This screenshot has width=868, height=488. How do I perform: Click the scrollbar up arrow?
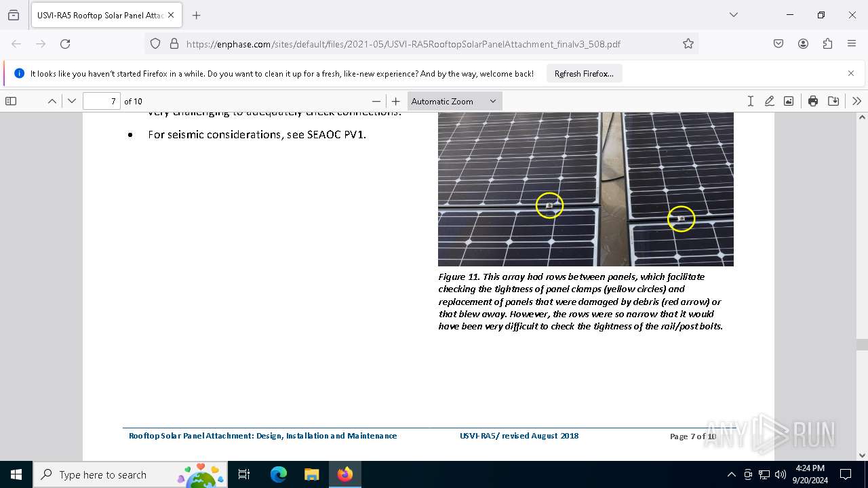[x=862, y=118]
